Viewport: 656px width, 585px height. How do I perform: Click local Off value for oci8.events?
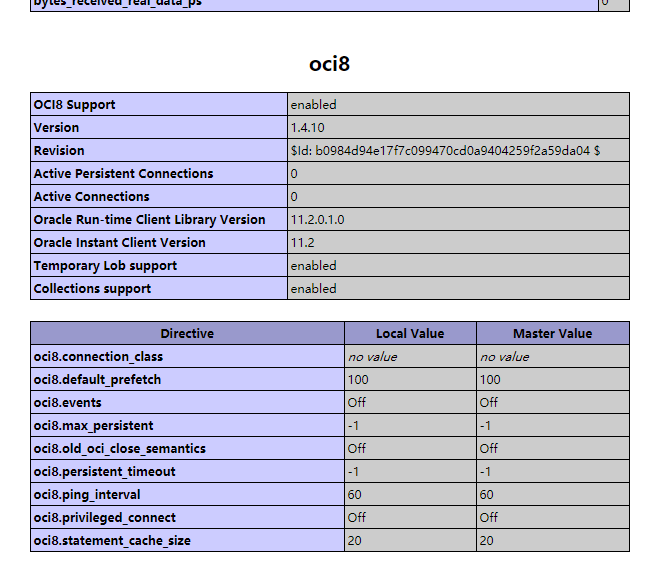click(356, 403)
